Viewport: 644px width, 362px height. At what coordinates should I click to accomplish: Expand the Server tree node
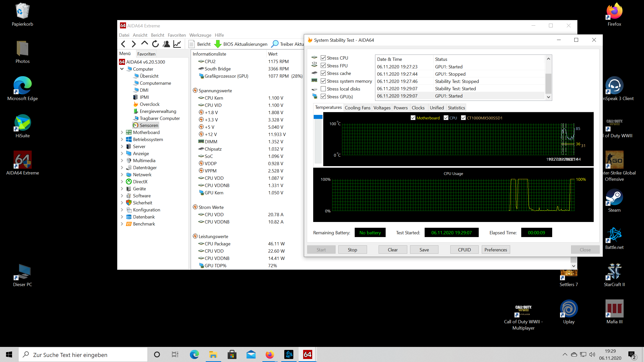pyautogui.click(x=122, y=146)
